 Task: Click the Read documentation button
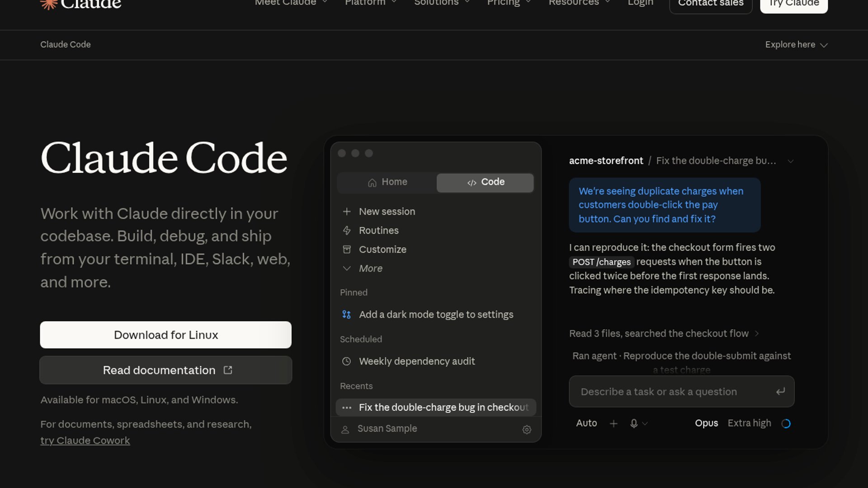pyautogui.click(x=165, y=370)
